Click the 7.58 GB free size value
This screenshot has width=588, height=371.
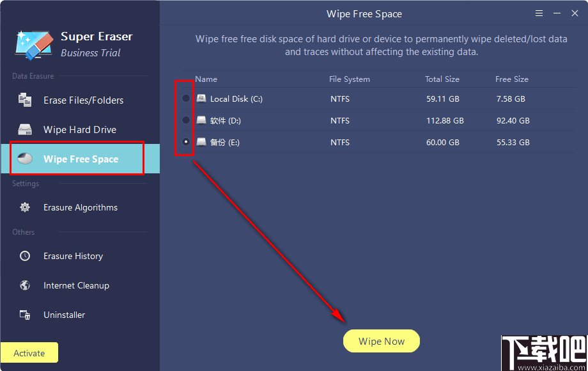[x=511, y=99]
